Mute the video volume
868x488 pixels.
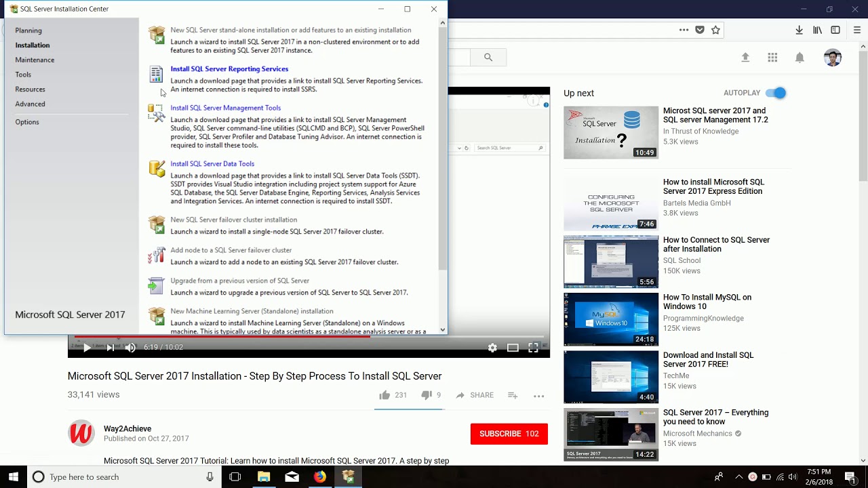click(x=130, y=348)
